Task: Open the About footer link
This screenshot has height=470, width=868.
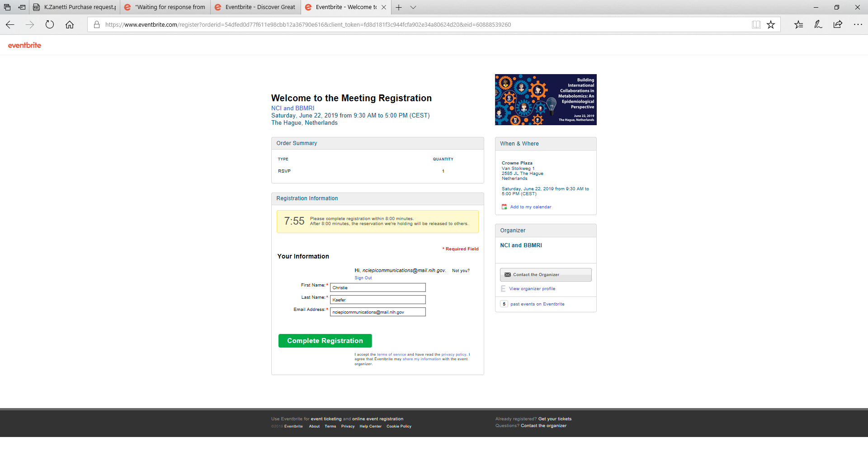Action: click(x=314, y=426)
